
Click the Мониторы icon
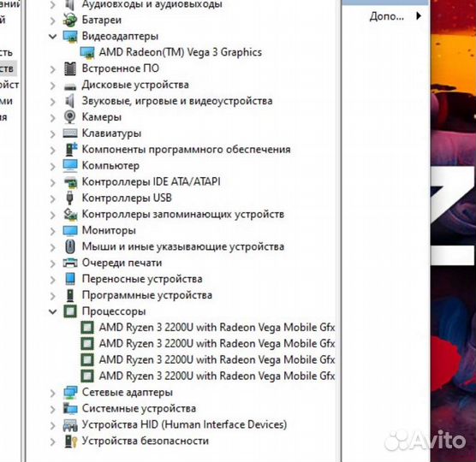pos(70,230)
